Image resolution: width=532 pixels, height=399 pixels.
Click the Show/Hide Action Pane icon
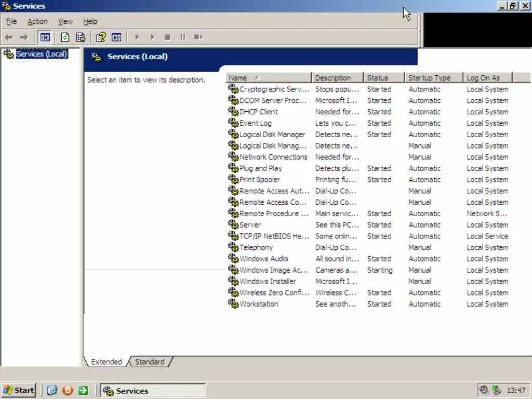pyautogui.click(x=116, y=37)
